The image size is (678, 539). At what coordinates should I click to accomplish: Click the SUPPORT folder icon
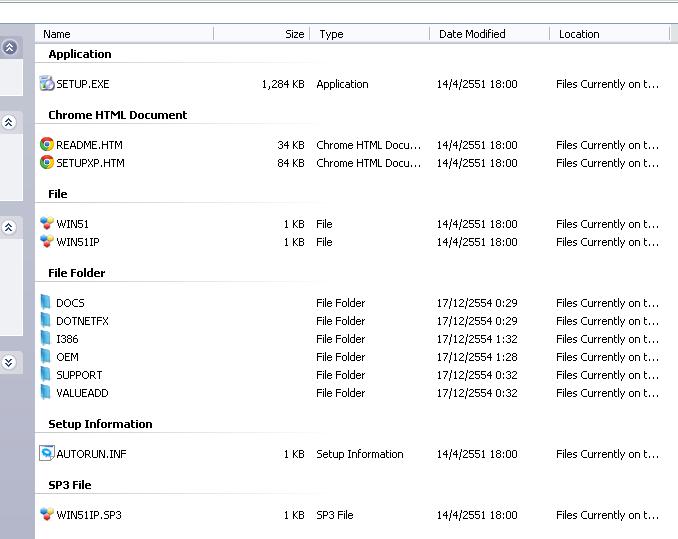pos(46,375)
